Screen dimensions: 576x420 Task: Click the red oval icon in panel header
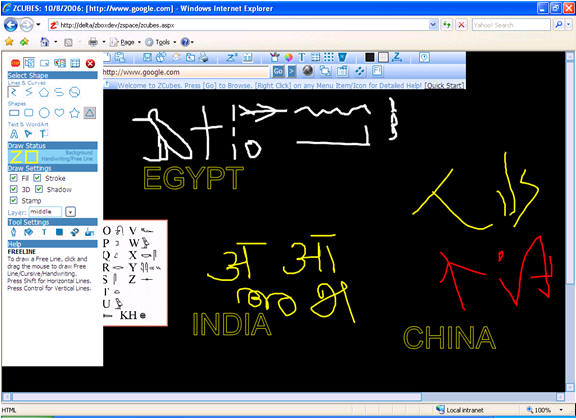click(15, 63)
